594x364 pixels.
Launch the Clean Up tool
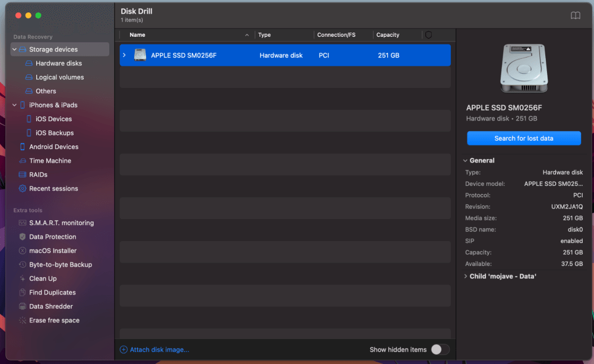43,278
